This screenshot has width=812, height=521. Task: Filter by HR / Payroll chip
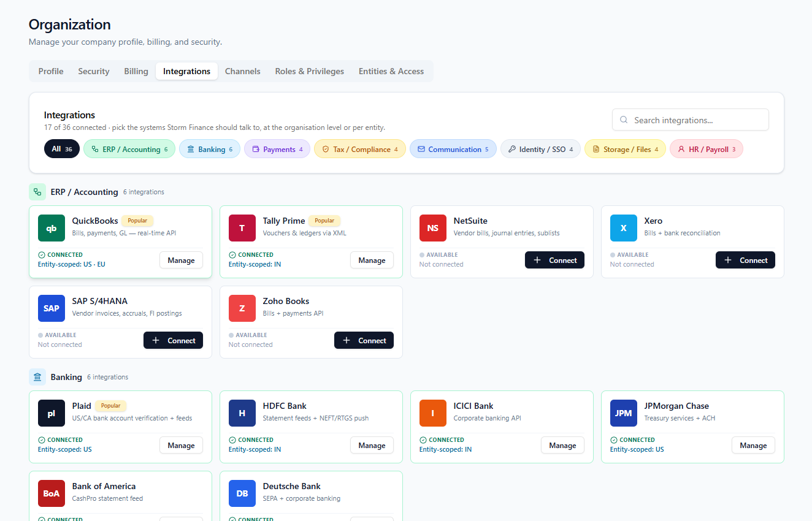tap(707, 149)
